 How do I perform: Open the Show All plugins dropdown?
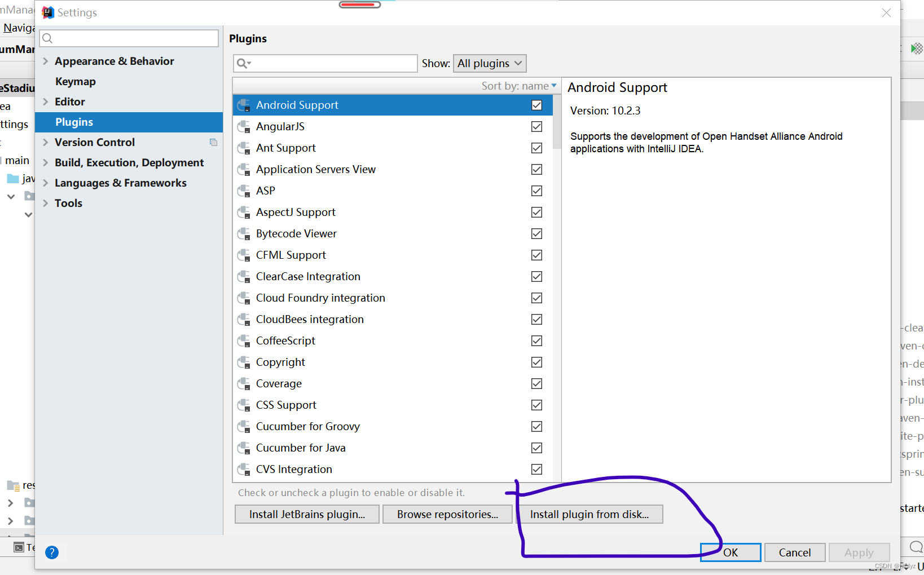(490, 63)
